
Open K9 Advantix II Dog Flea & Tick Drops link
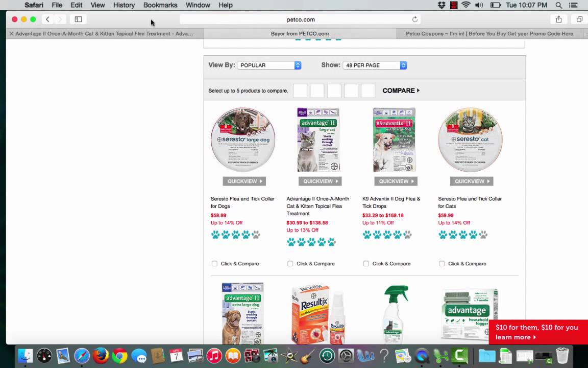click(391, 202)
